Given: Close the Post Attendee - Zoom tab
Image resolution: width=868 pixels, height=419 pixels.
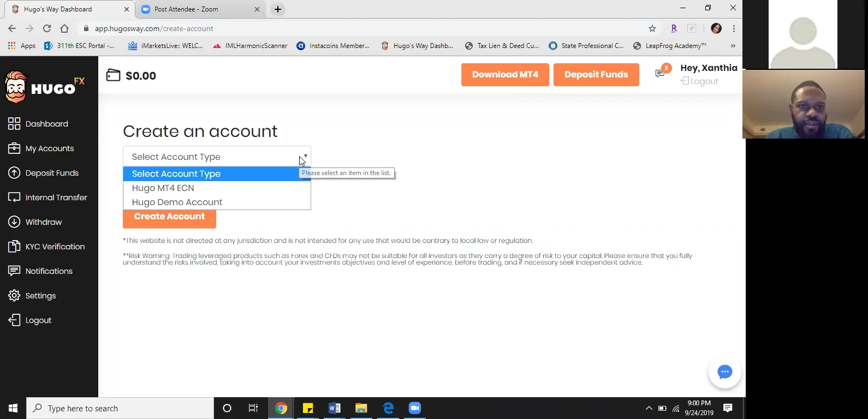Looking at the screenshot, I should coord(257,9).
